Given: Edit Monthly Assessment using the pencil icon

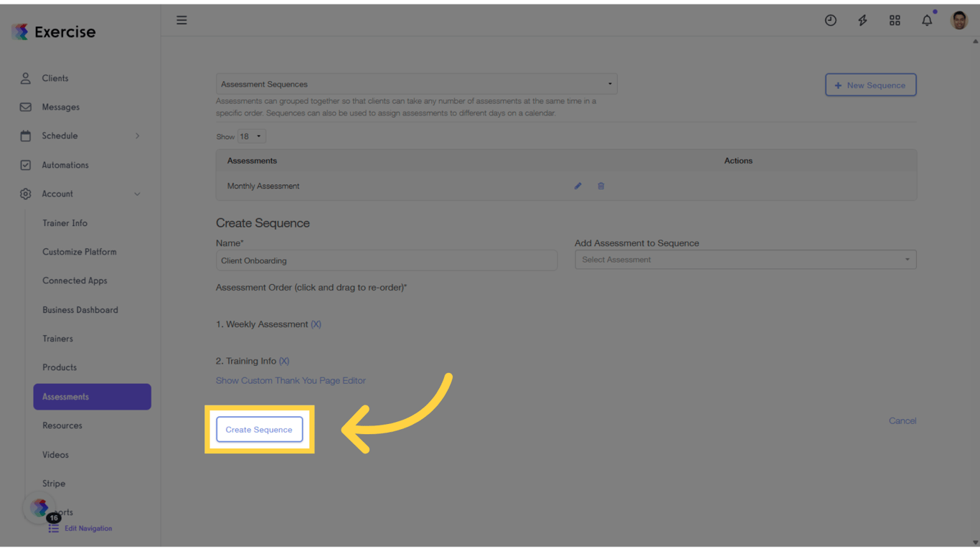Looking at the screenshot, I should pyautogui.click(x=578, y=186).
